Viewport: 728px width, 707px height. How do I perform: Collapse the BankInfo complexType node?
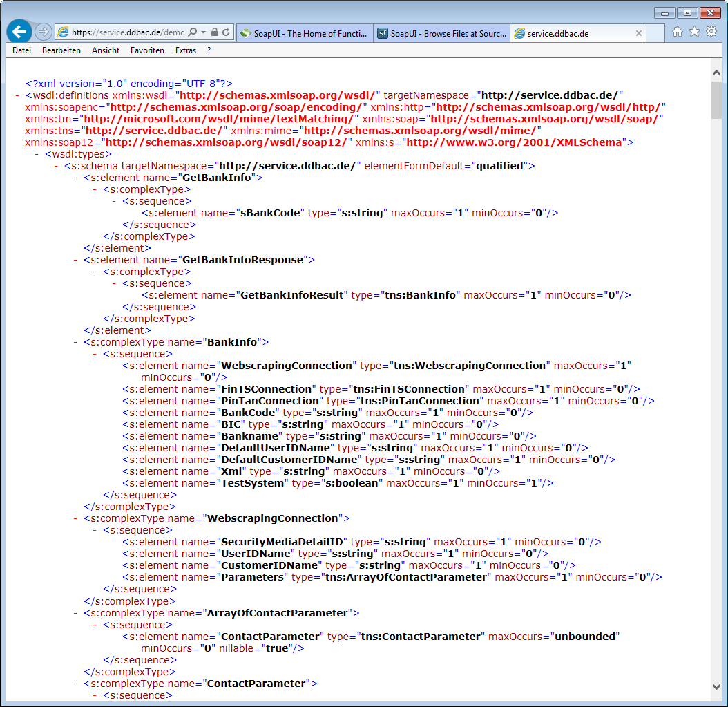(x=75, y=342)
